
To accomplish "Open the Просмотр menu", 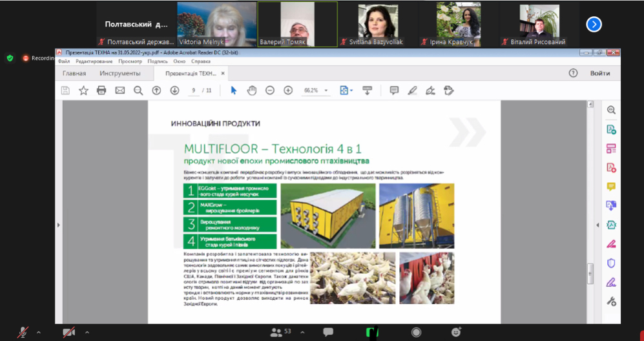I will 130,61.
